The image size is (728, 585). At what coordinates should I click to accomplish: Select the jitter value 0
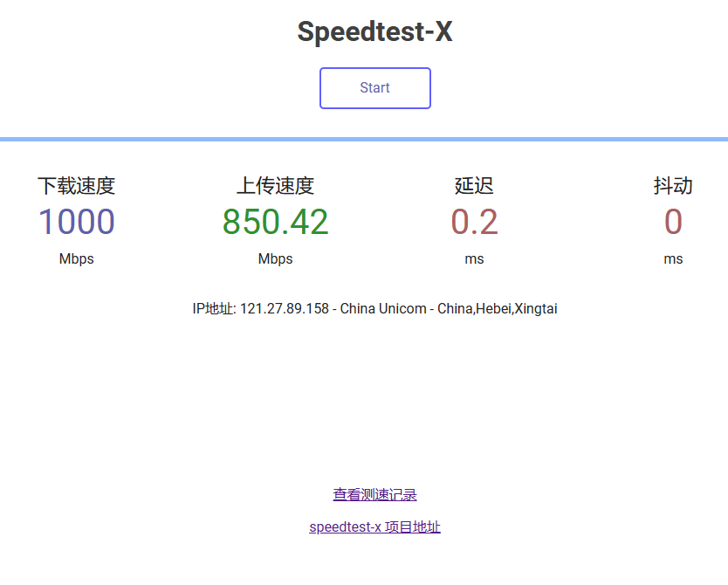(x=673, y=222)
